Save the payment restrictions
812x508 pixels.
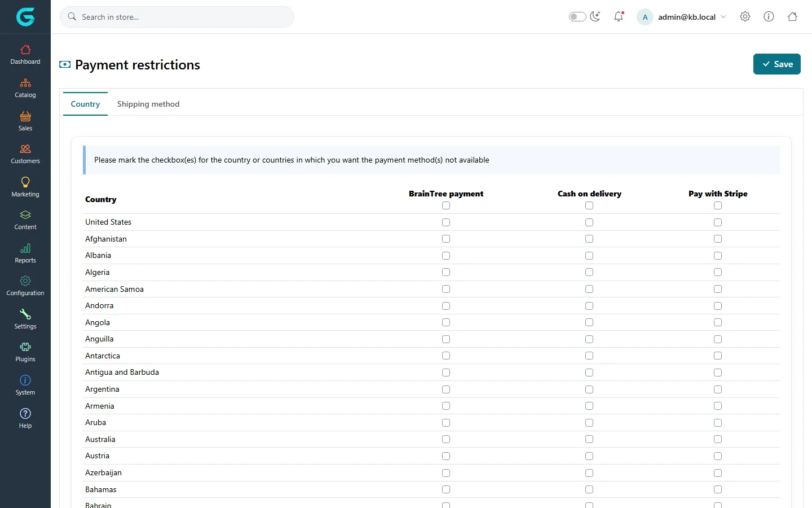pos(777,64)
